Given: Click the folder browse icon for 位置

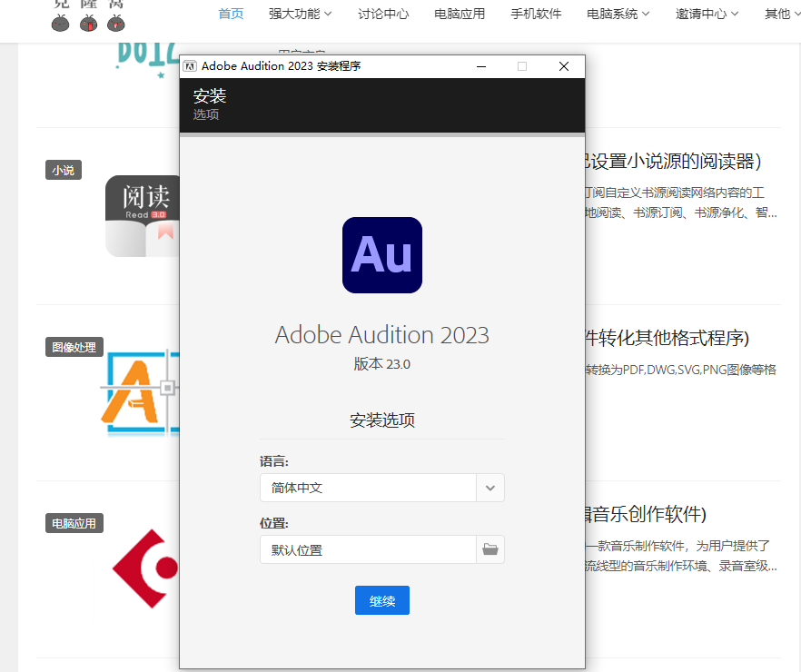Looking at the screenshot, I should click(490, 549).
